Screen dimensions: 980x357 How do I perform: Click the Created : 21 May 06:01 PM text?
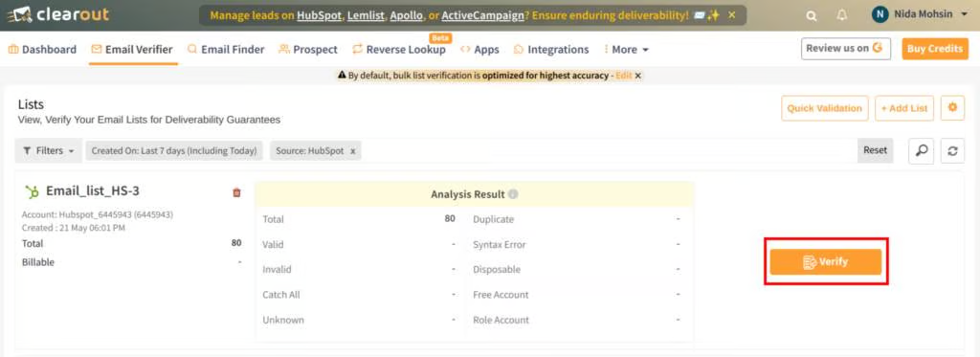tap(74, 228)
